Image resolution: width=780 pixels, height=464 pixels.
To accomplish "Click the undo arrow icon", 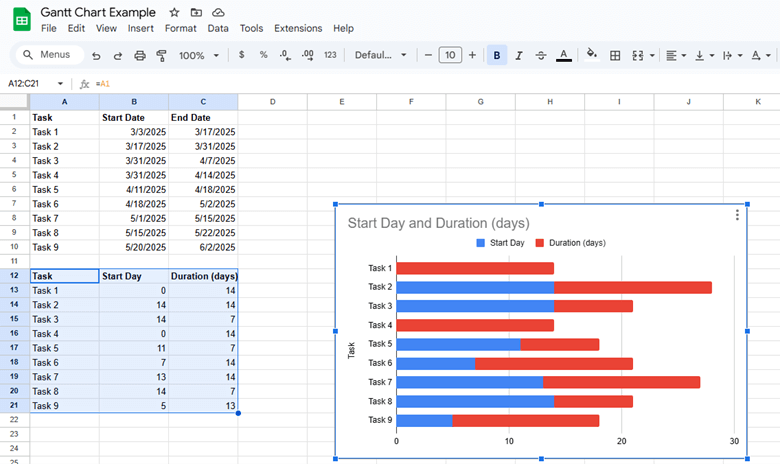I will point(96,55).
